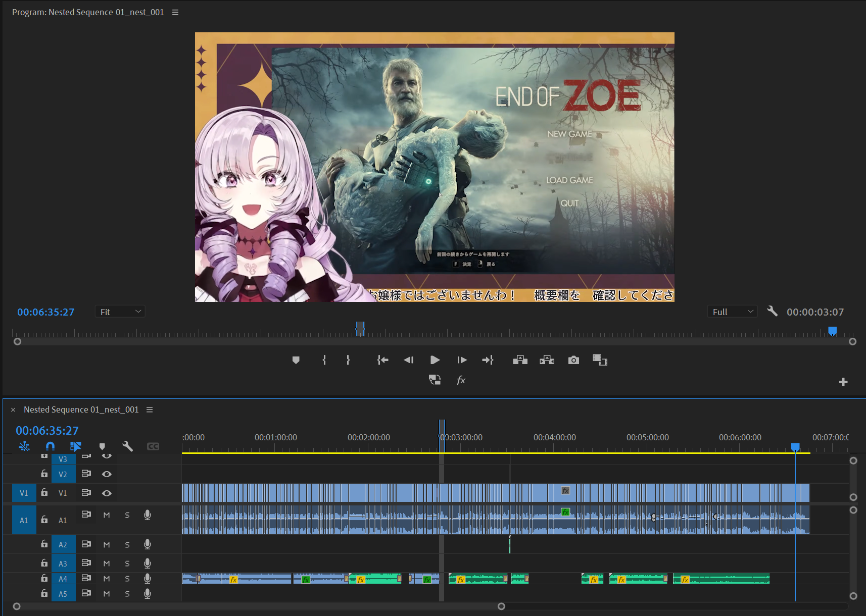Click the timeline playhead marker
This screenshot has width=866, height=616.
tap(795, 447)
